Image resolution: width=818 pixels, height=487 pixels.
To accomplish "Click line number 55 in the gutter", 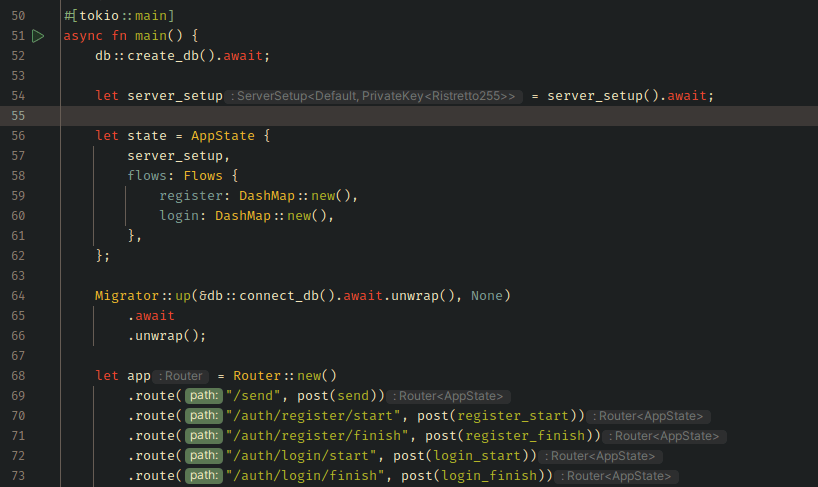I will [18, 116].
